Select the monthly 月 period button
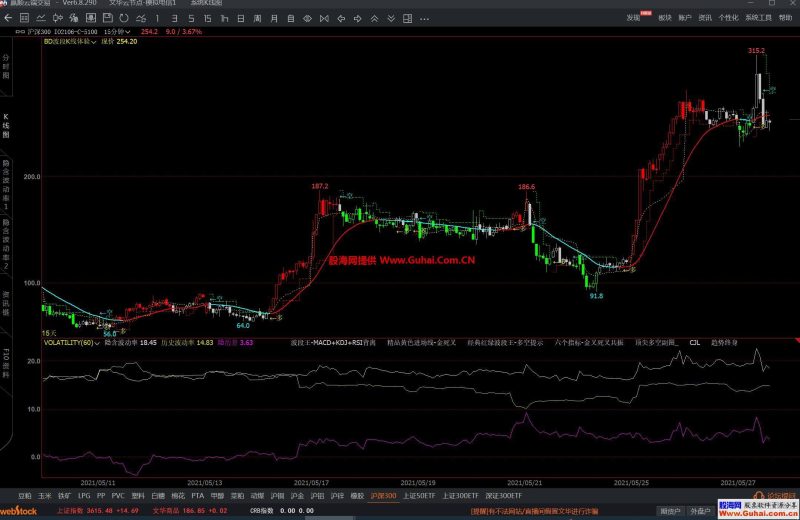The height and width of the screenshot is (520, 800). [x=274, y=19]
